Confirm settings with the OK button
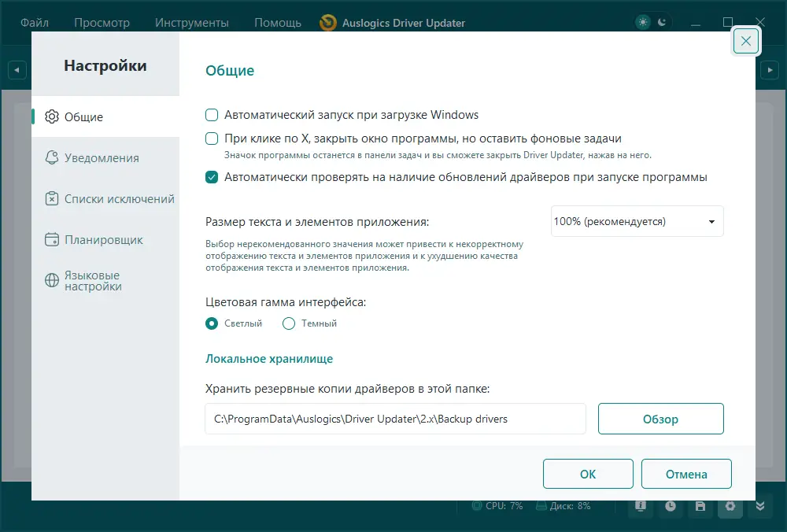Image resolution: width=787 pixels, height=532 pixels. (587, 473)
